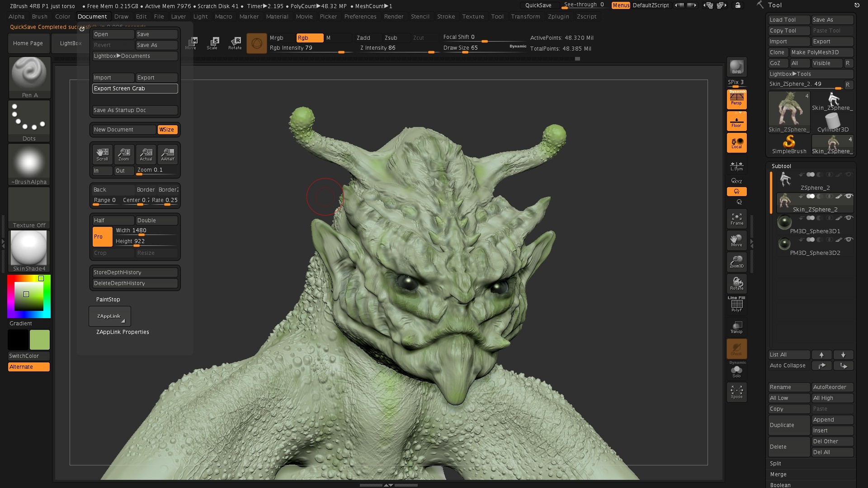Screen dimensions: 868x488
Task: Toggle the PolyF line fill icon
Action: [x=736, y=305]
